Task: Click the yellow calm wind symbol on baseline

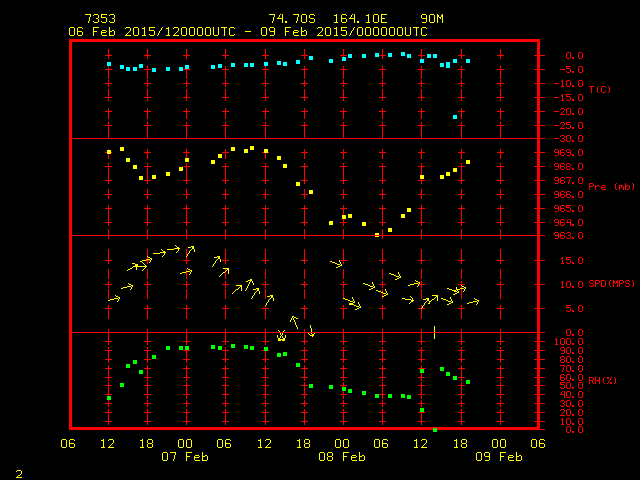Action: click(281, 337)
